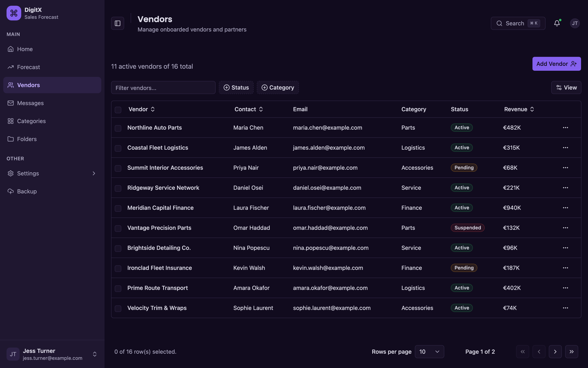Click the €940K revenue value
The width and height of the screenshot is (588, 368).
512,208
